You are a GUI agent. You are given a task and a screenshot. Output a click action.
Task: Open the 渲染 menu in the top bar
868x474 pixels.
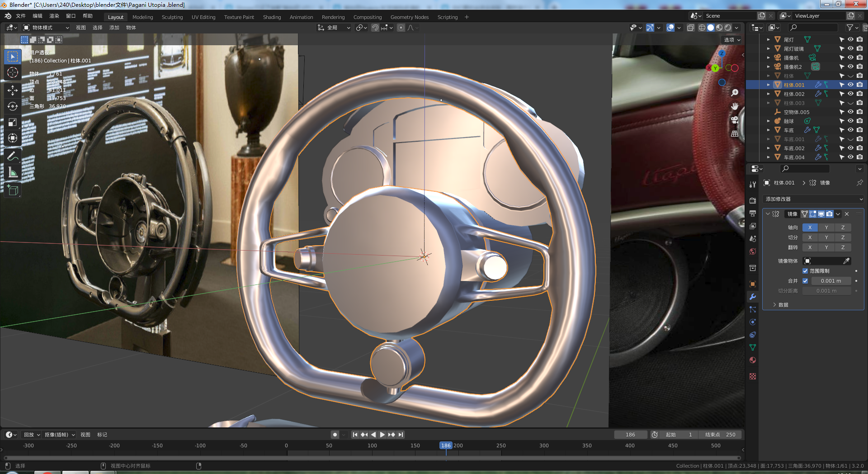pos(54,16)
